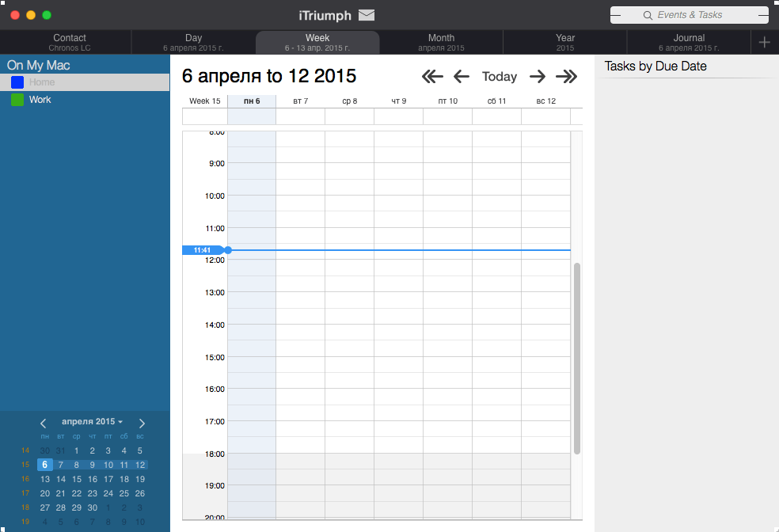Jump forward with the double right arrow
Image resolution: width=779 pixels, height=532 pixels.
(566, 77)
